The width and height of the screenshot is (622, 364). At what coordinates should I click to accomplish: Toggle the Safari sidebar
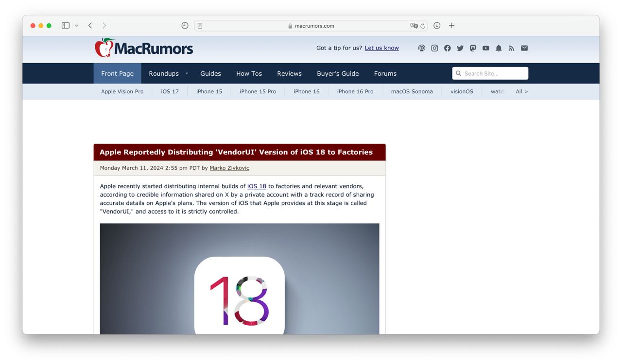[x=66, y=26]
